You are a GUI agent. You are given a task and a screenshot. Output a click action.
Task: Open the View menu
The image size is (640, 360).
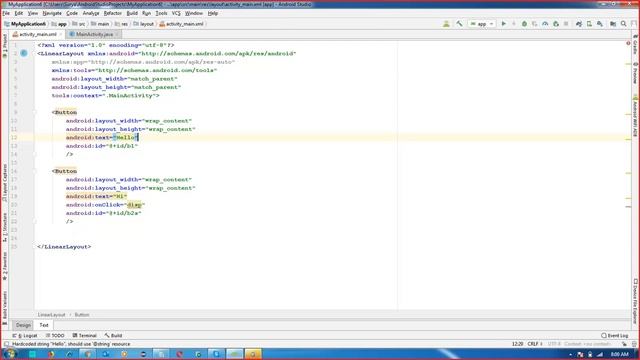coord(33,13)
